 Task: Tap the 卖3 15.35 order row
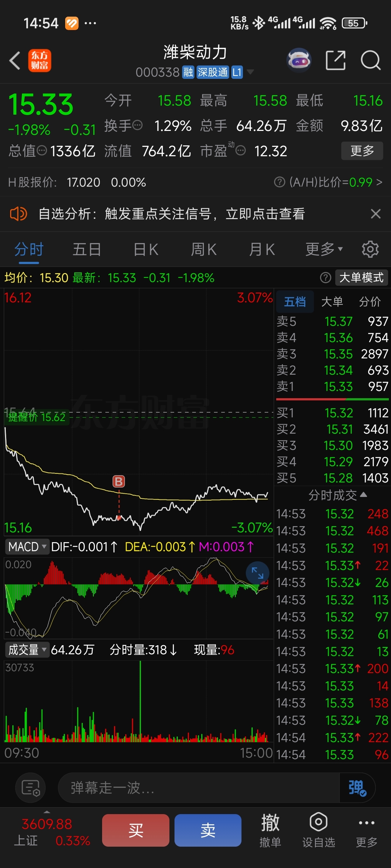[332, 354]
